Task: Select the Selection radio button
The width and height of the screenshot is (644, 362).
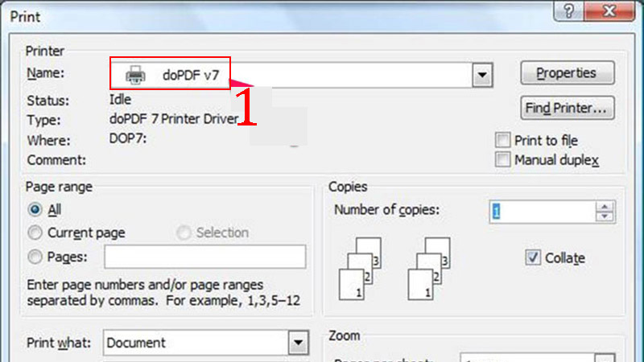Action: pos(184,232)
